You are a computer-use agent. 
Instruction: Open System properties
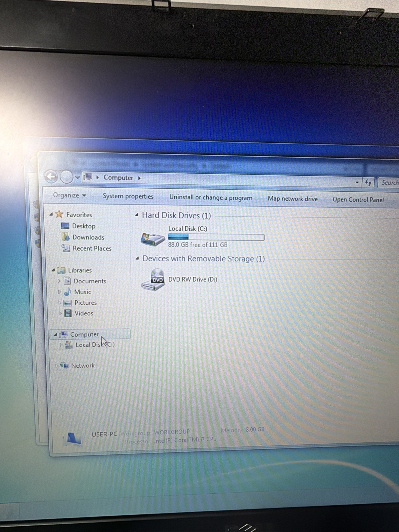[x=128, y=196]
